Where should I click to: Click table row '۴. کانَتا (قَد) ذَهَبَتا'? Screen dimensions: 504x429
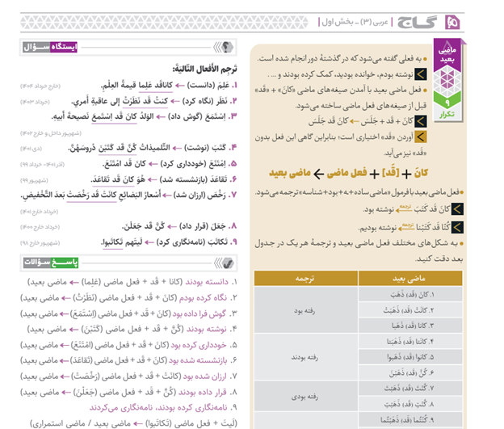pyautogui.click(x=410, y=341)
